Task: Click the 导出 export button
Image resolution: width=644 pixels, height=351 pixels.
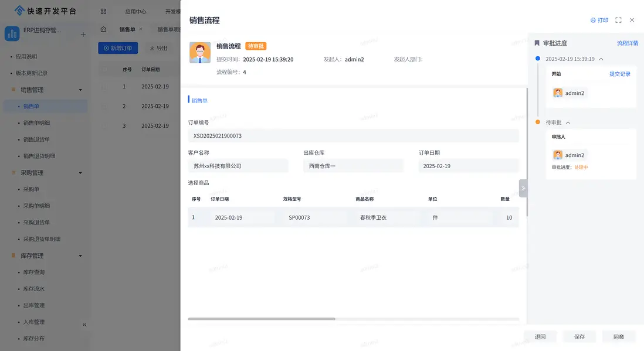Action: point(158,48)
